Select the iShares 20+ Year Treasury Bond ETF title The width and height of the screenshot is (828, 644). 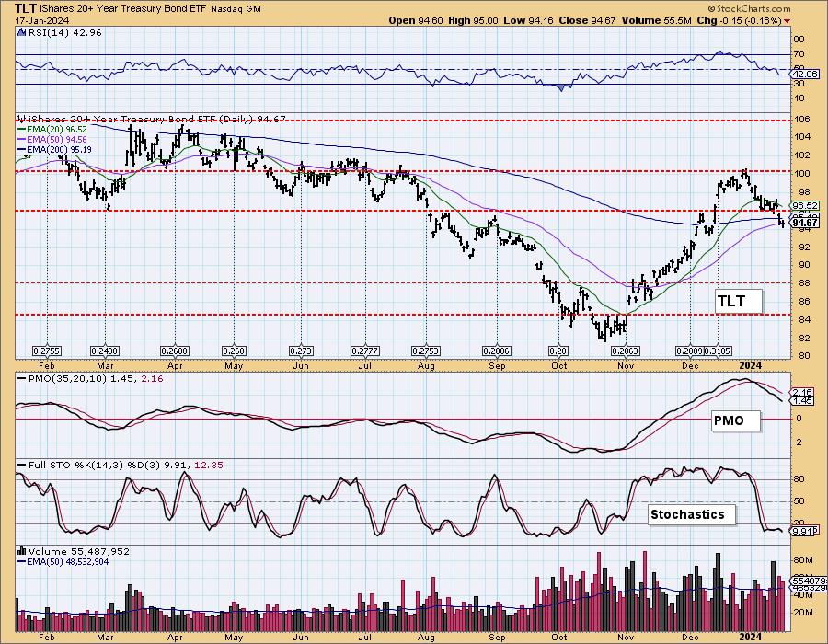(124, 9)
